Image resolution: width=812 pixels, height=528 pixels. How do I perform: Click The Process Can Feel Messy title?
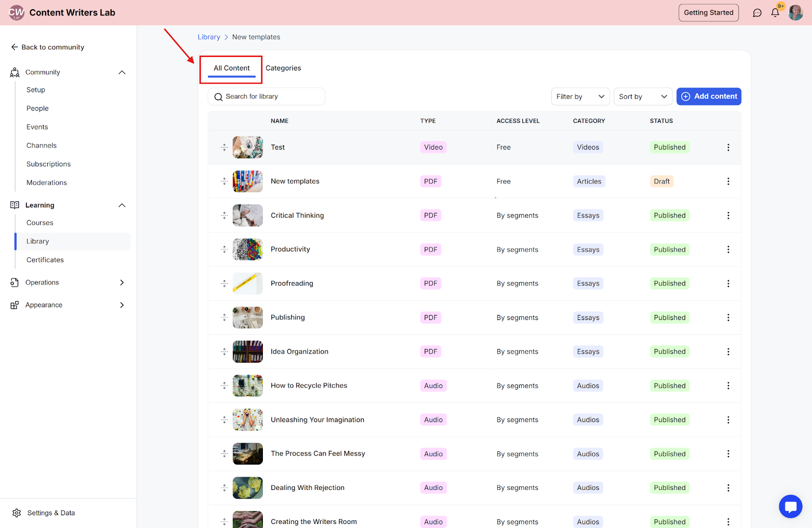[318, 454]
